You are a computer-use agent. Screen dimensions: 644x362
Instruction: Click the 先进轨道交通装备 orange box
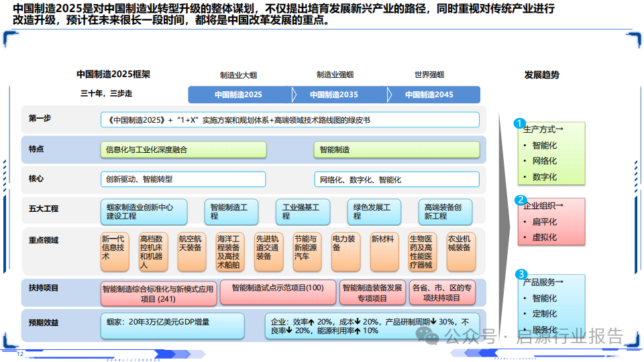[x=268, y=252]
